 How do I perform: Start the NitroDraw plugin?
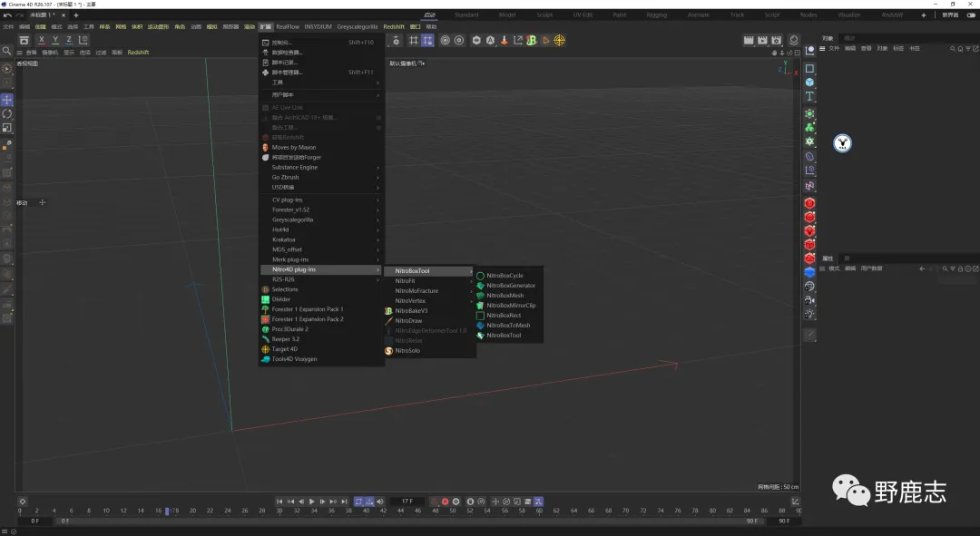tap(430, 321)
